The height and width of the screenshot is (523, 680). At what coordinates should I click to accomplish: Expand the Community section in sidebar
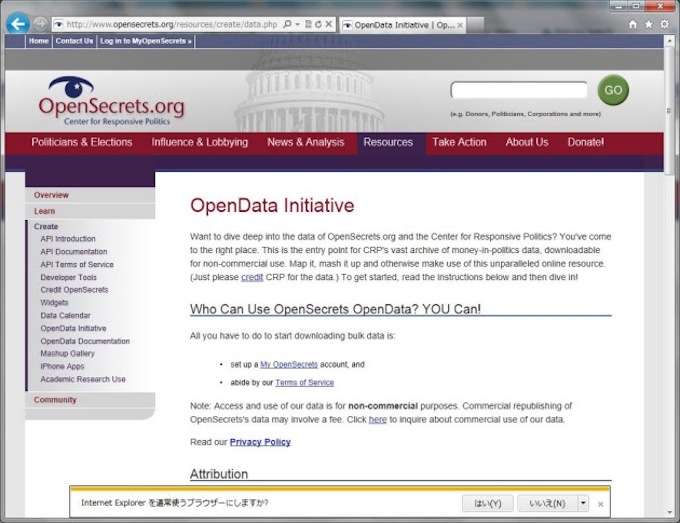(x=55, y=400)
